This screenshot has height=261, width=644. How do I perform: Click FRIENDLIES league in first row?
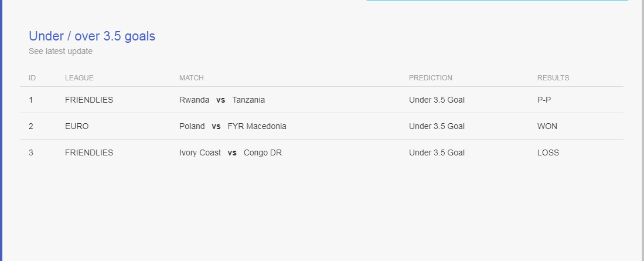pyautogui.click(x=89, y=100)
